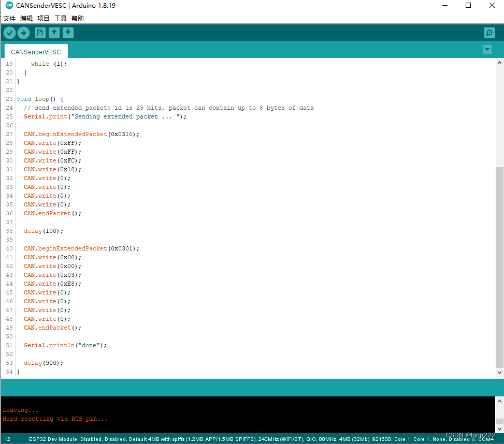Open the 帮助 (Help) menu
504x444 pixels.
[78, 18]
